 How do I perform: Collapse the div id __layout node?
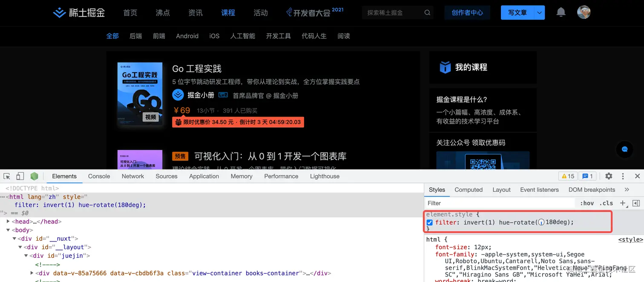click(20, 247)
